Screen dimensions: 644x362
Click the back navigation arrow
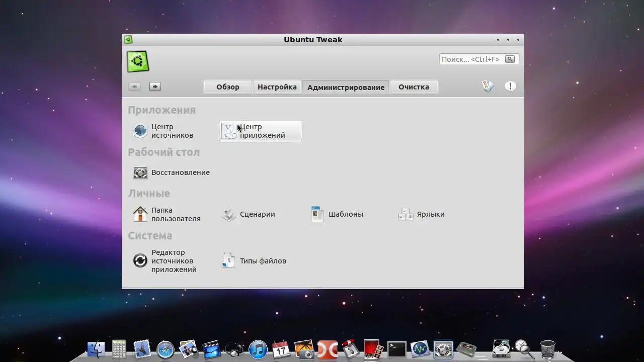[x=134, y=86]
